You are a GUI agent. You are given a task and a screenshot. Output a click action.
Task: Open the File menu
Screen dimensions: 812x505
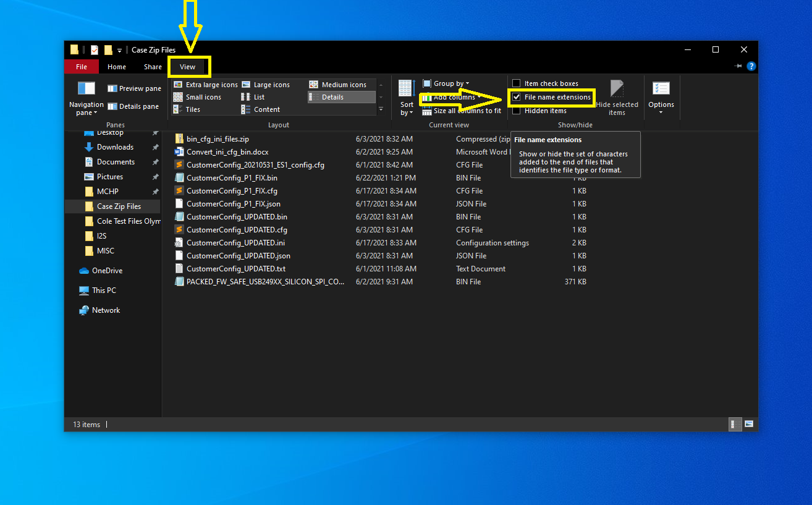click(x=81, y=66)
